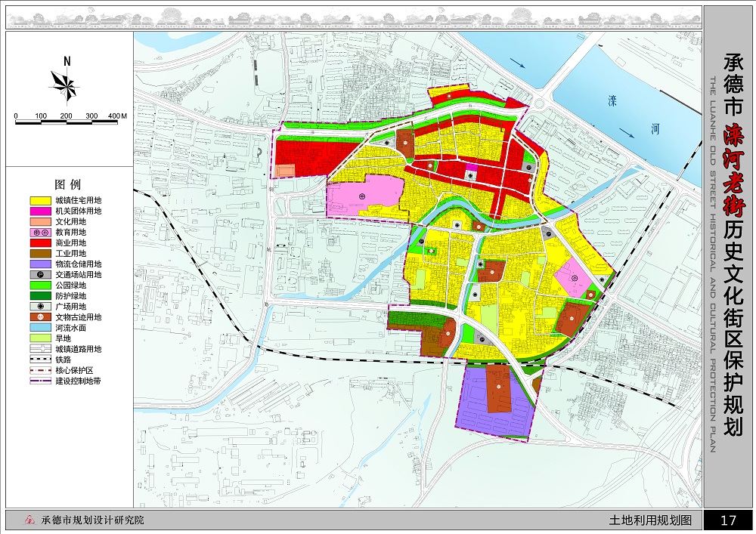Click the drawing title 土地利用规划图
756x534 pixels.
(x=650, y=520)
